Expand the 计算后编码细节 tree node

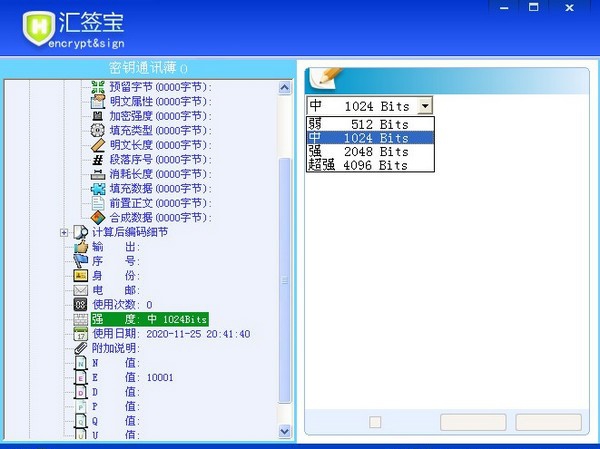[64, 232]
